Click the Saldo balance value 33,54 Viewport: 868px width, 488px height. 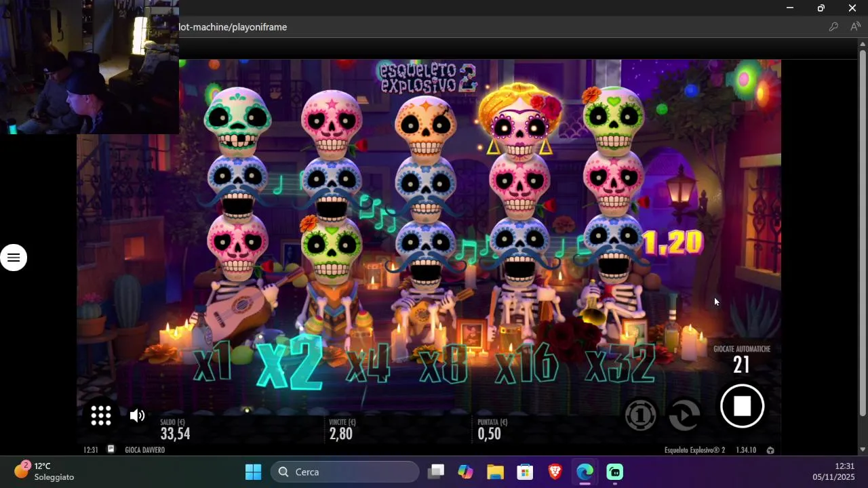coord(175,434)
